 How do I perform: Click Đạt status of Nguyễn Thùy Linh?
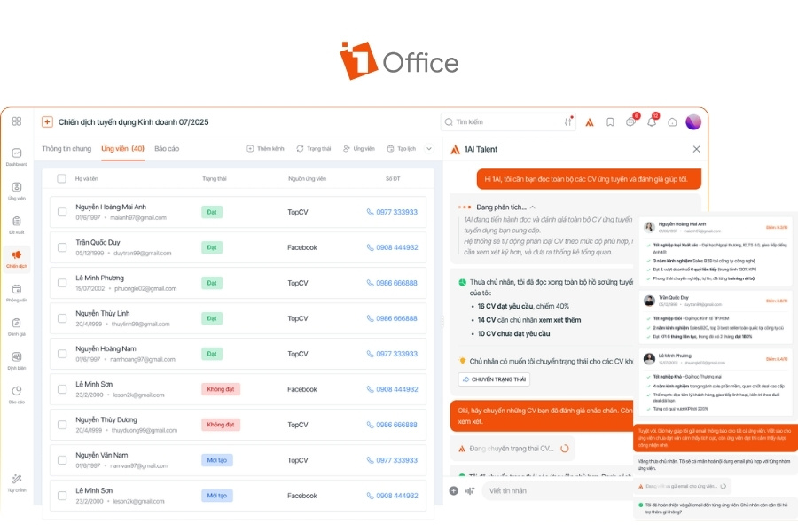point(212,318)
